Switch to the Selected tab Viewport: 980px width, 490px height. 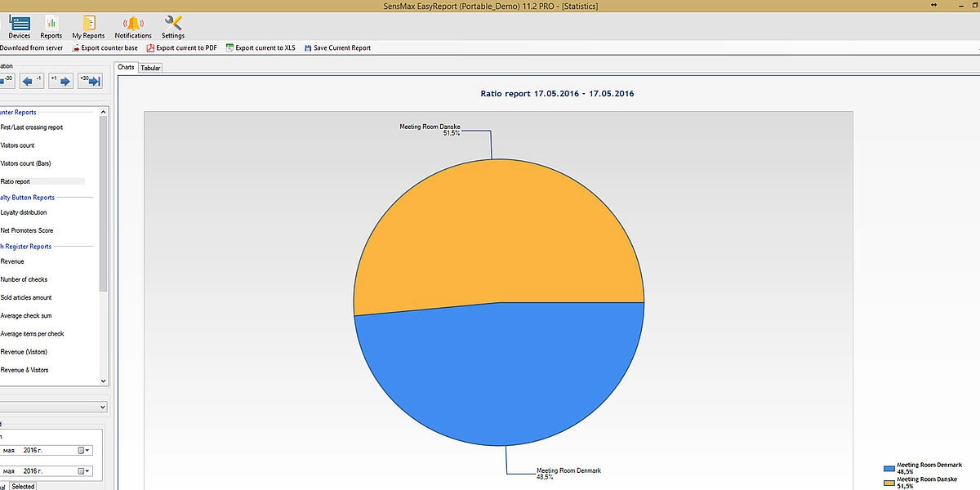point(23,486)
